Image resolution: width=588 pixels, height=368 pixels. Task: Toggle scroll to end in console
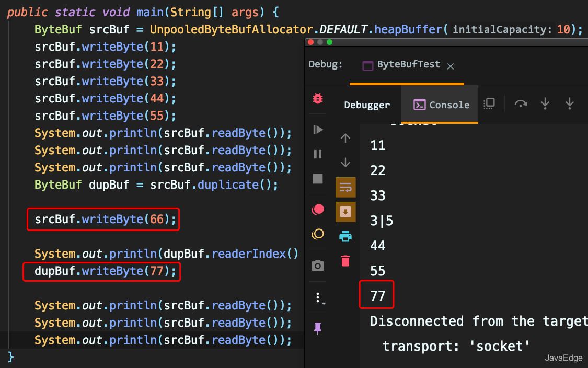pyautogui.click(x=345, y=212)
